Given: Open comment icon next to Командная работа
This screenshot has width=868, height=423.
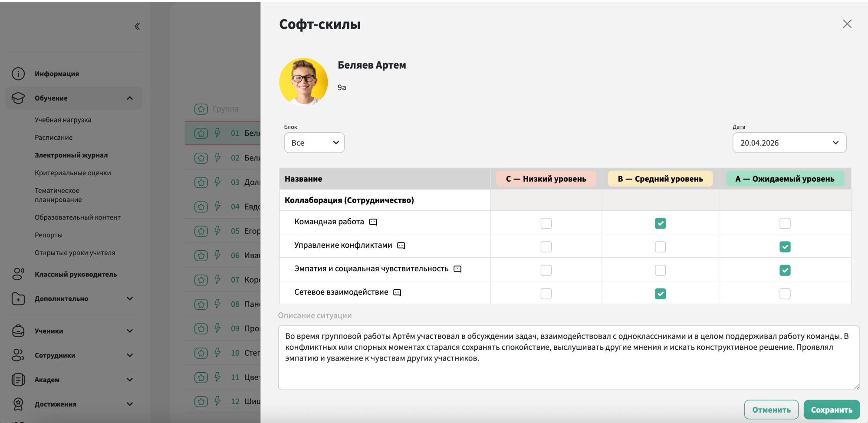Looking at the screenshot, I should pos(373,222).
